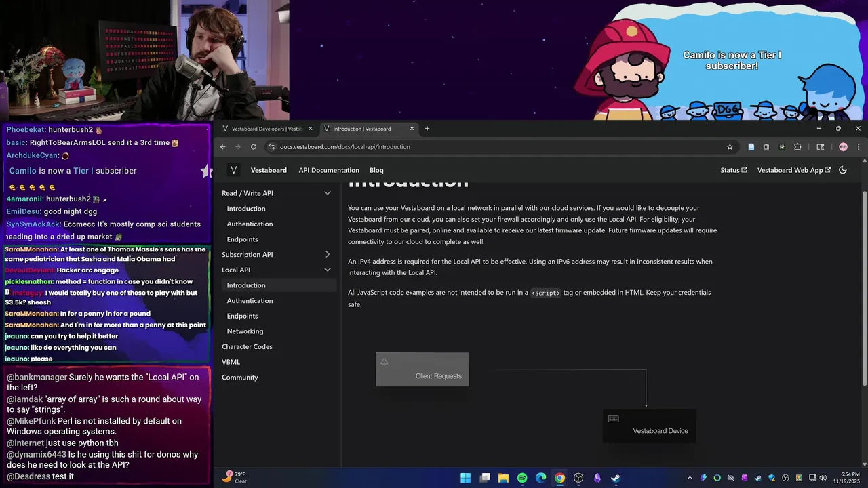This screenshot has height=488, width=868.
Task: Reload the page with the refresh icon
Action: [x=254, y=146]
